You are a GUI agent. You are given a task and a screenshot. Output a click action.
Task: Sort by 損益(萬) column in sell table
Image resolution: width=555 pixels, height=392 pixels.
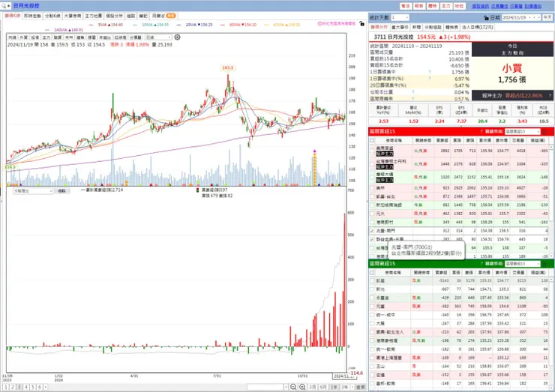click(538, 273)
